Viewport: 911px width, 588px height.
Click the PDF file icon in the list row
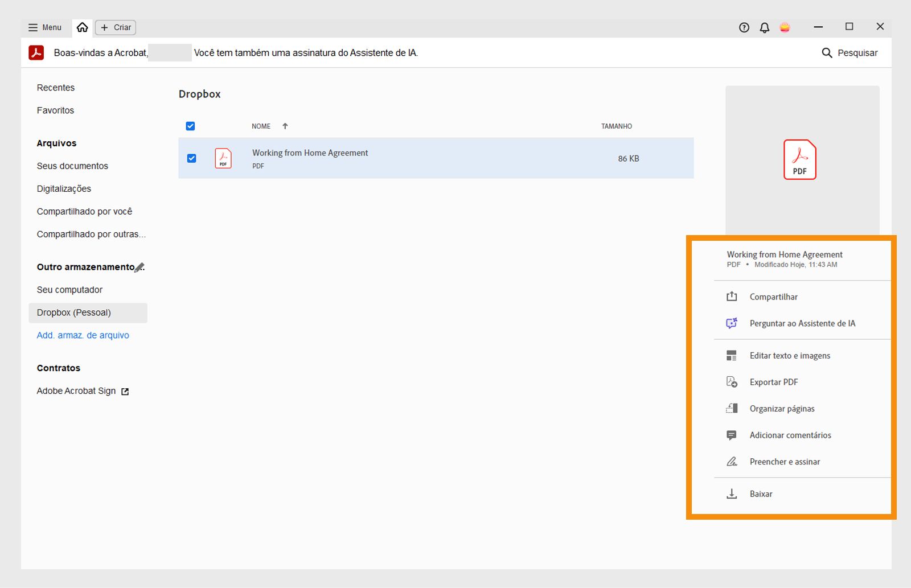223,158
